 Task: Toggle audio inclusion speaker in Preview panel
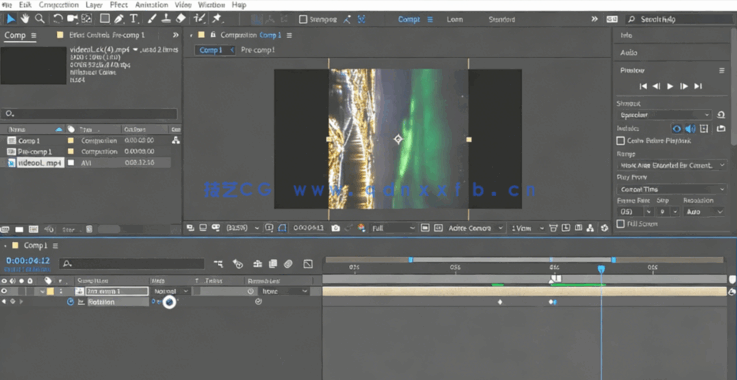coord(690,128)
